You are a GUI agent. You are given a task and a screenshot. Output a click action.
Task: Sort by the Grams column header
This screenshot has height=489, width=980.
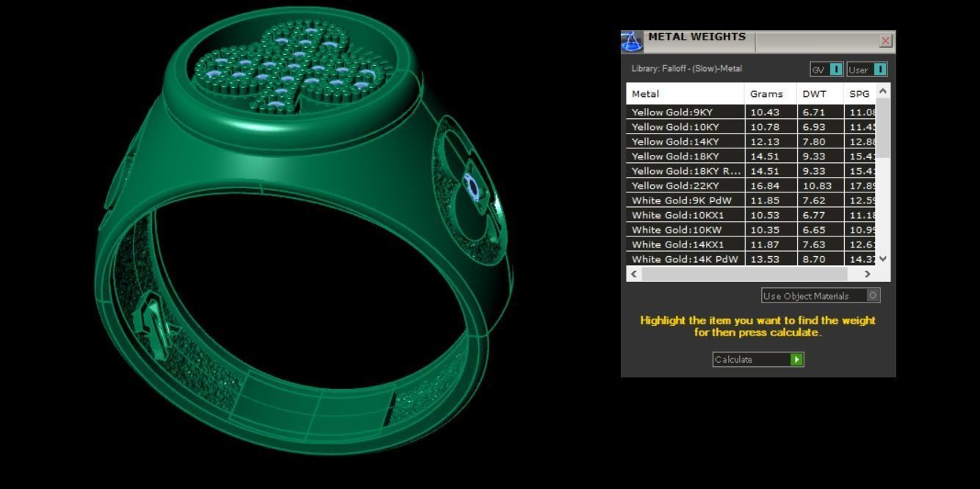[x=771, y=94]
